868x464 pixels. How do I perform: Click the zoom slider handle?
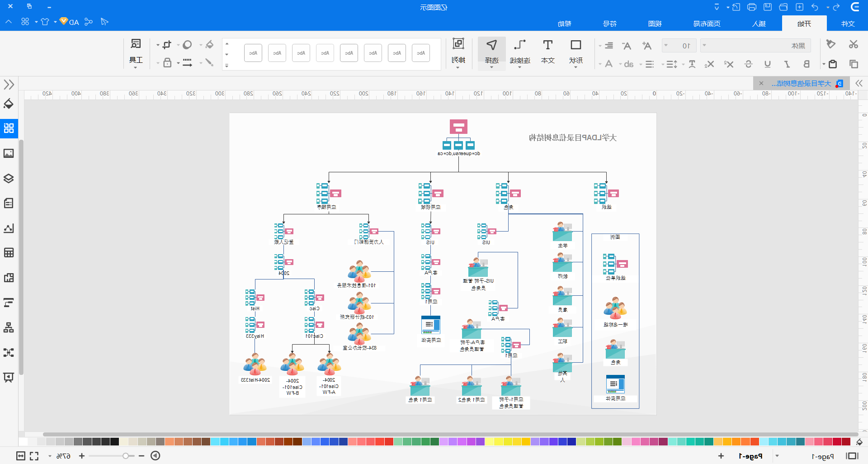126,456
